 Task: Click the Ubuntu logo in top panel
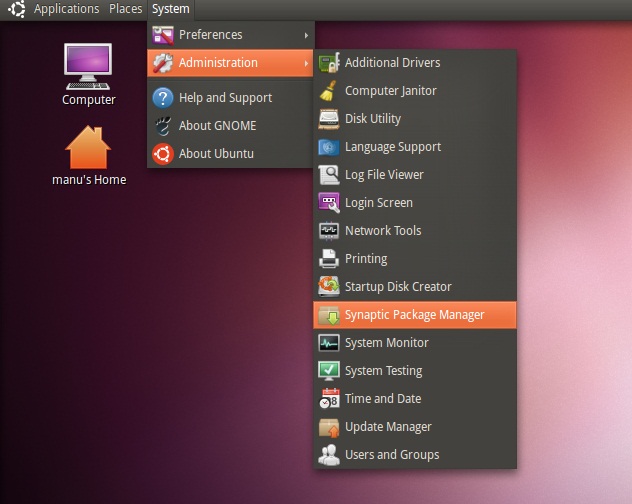[15, 9]
